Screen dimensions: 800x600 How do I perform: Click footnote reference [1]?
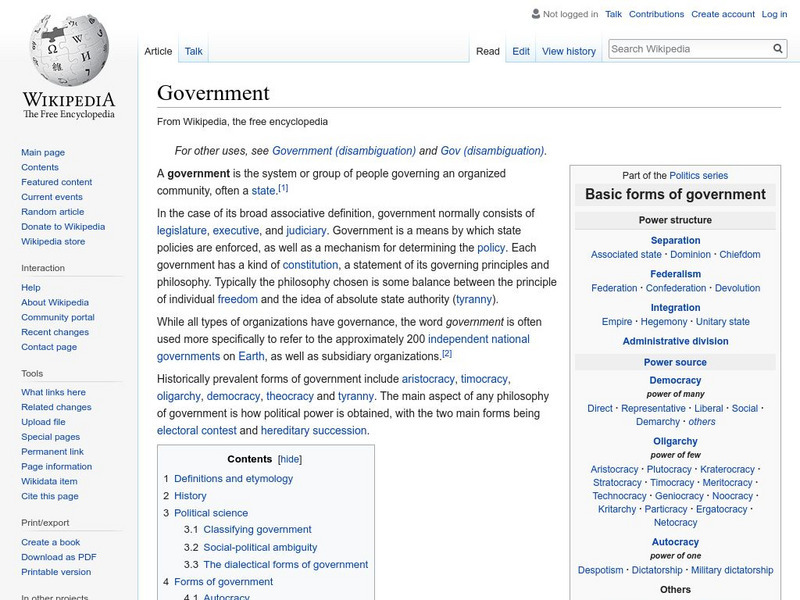[283, 188]
